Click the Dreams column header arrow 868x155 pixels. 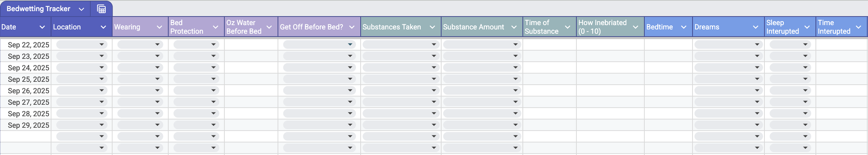(x=755, y=27)
